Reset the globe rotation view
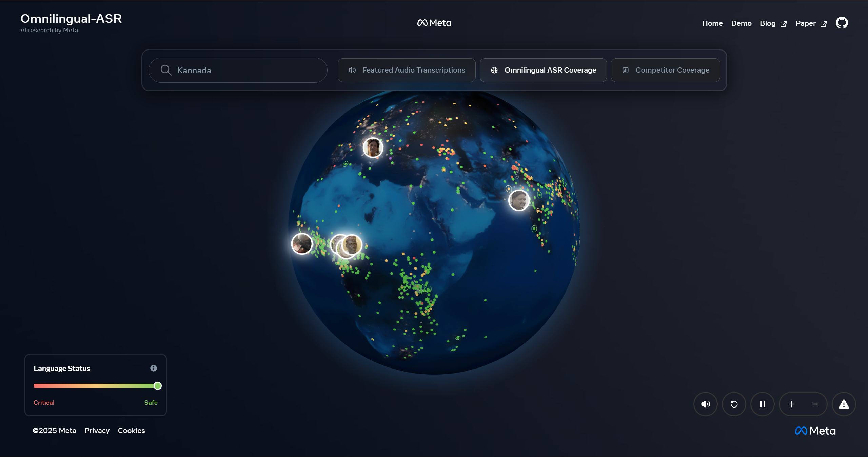Image resolution: width=868 pixels, height=457 pixels. [x=734, y=404]
